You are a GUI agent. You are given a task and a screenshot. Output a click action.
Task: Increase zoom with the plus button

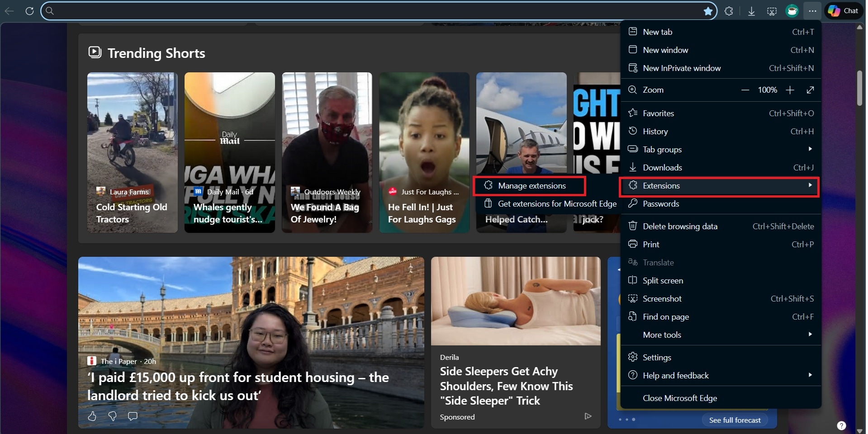coord(790,90)
